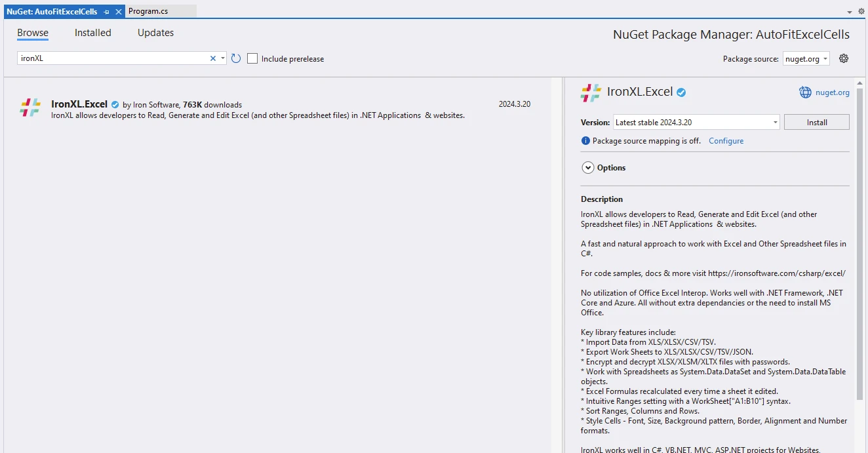Enable the Include prerelease checkbox

coord(252,58)
